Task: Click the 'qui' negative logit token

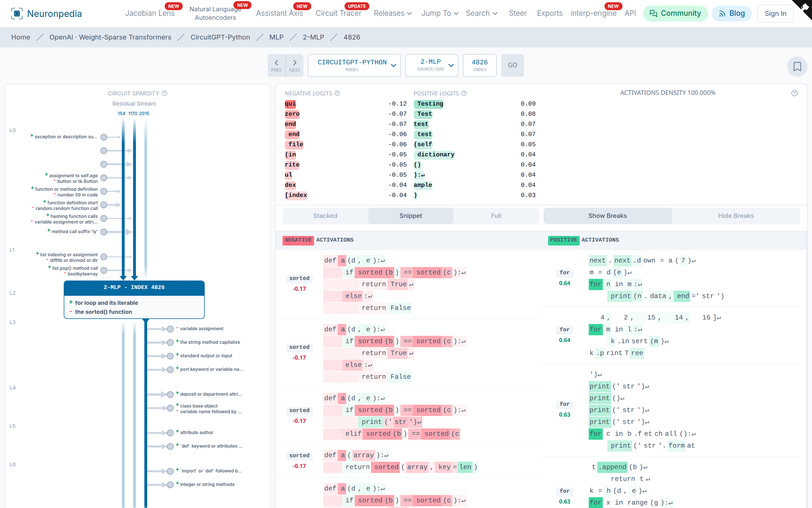Action: tap(290, 104)
